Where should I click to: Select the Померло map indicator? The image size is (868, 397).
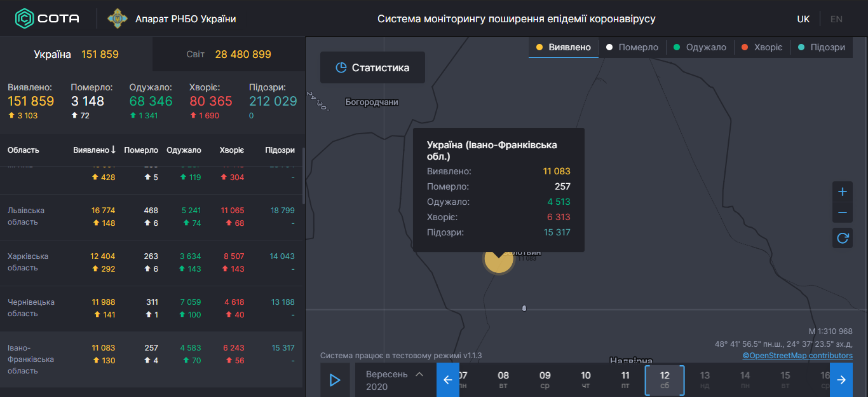pyautogui.click(x=632, y=47)
